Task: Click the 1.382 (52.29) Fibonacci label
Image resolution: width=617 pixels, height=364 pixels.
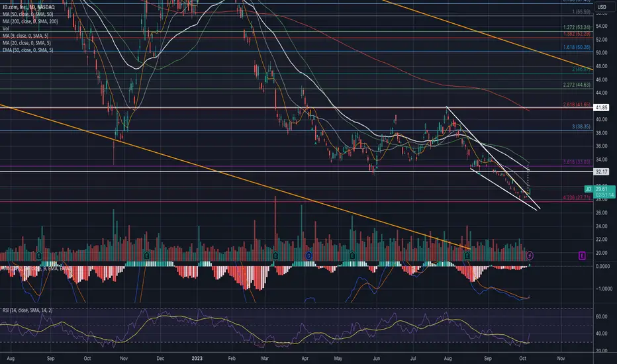Action: click(x=577, y=34)
